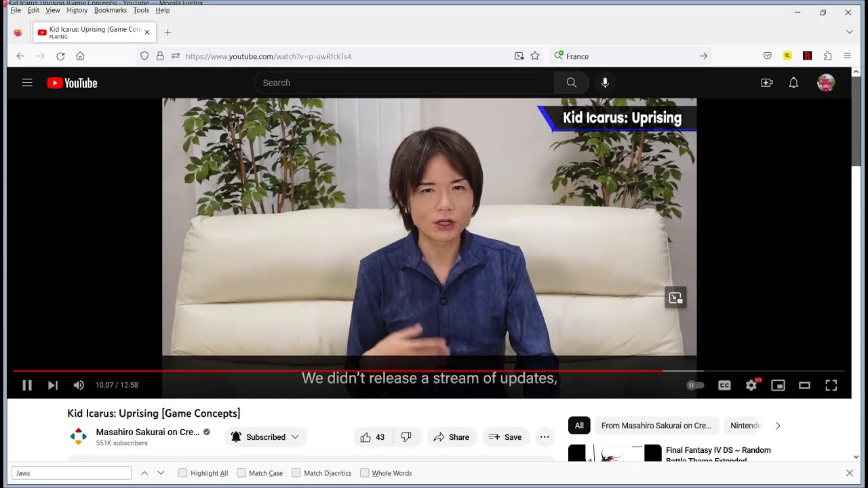Submit the France search arrow
The image size is (868, 488).
703,56
